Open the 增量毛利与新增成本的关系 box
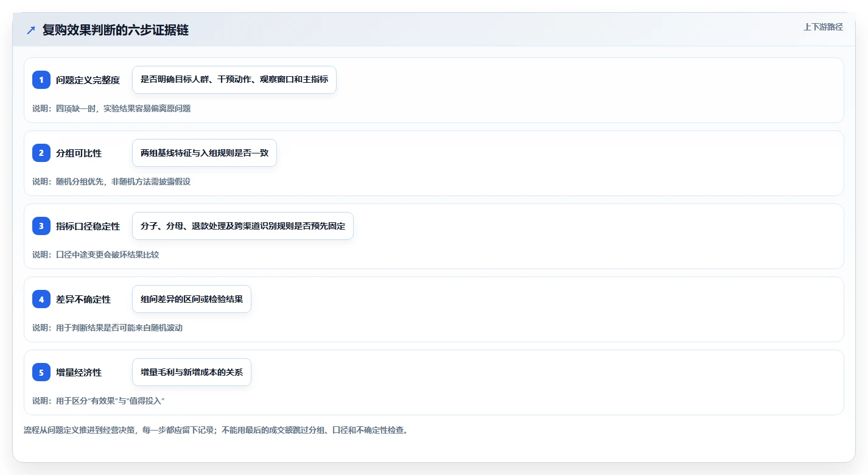The image size is (868, 475). click(x=192, y=372)
